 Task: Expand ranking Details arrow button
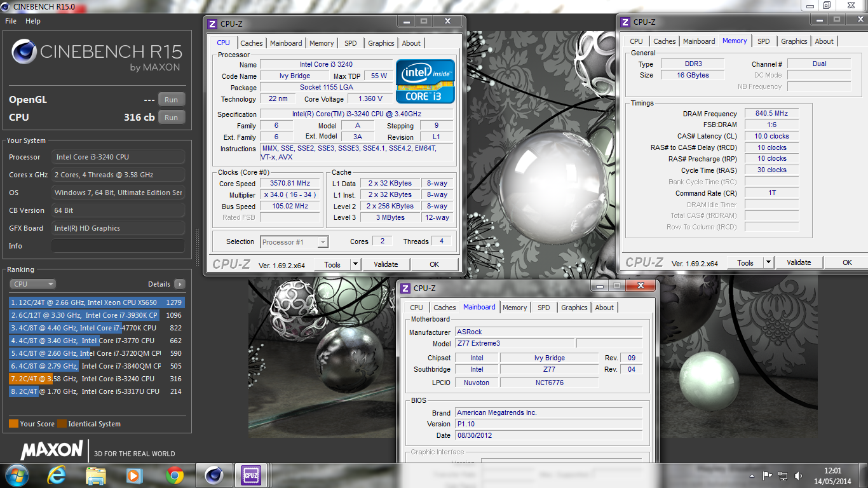(x=180, y=284)
